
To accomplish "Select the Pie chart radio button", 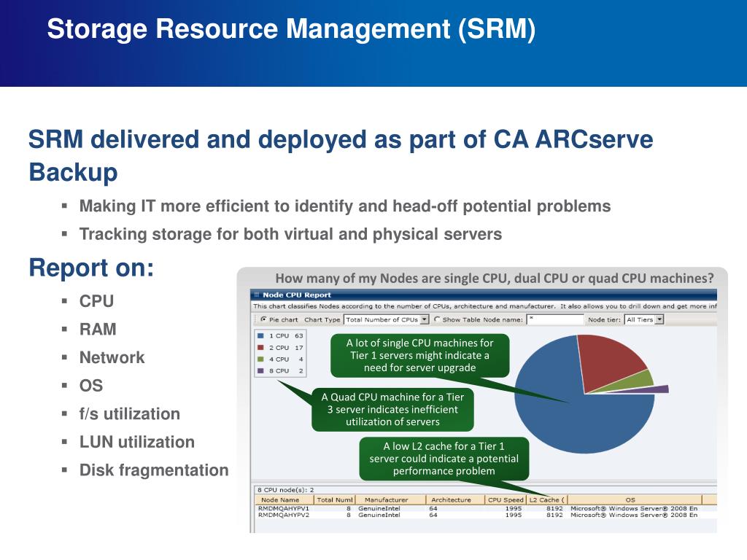I will [x=263, y=319].
